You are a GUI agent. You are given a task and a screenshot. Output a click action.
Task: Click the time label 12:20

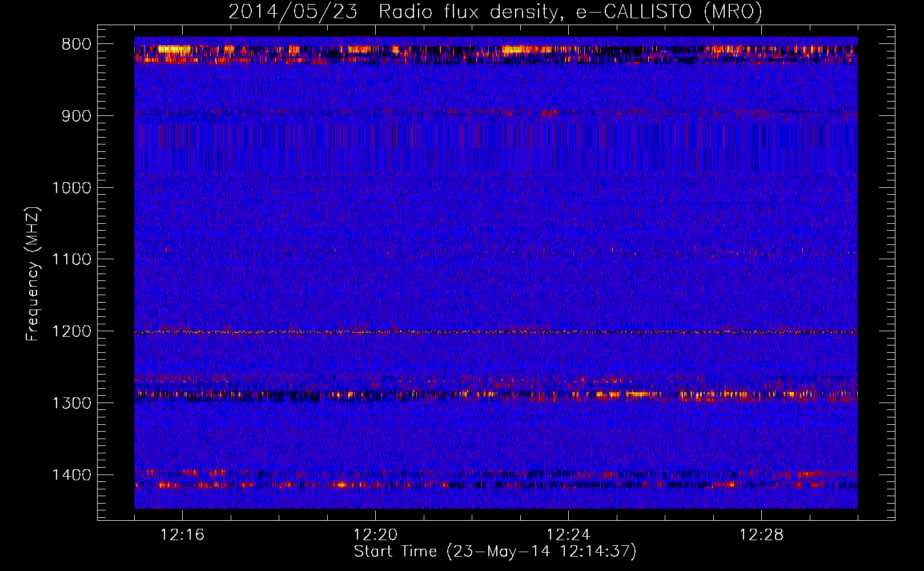pos(376,535)
